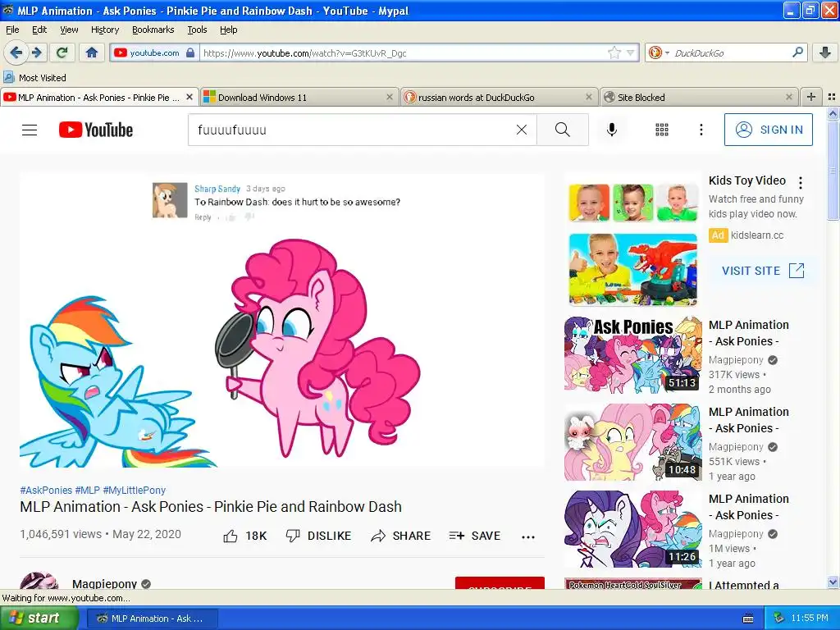Click the SIGN IN button
Image resolution: width=840 pixels, height=630 pixels.
(768, 130)
